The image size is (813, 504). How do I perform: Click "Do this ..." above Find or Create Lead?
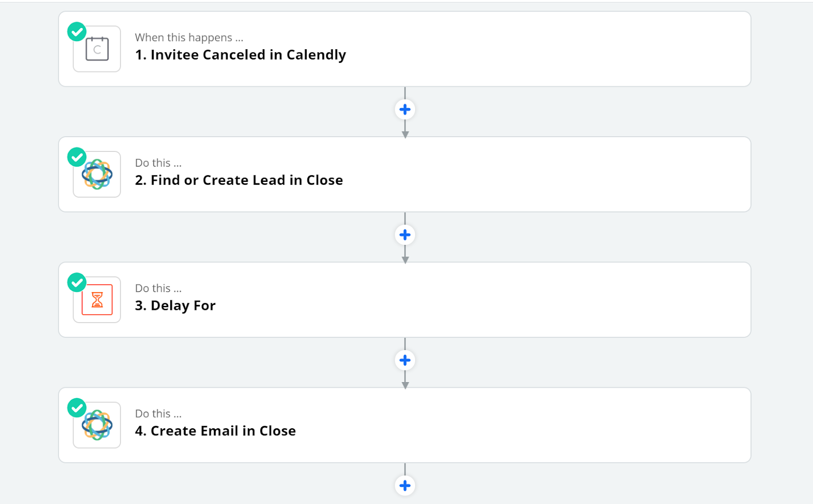[x=158, y=163]
